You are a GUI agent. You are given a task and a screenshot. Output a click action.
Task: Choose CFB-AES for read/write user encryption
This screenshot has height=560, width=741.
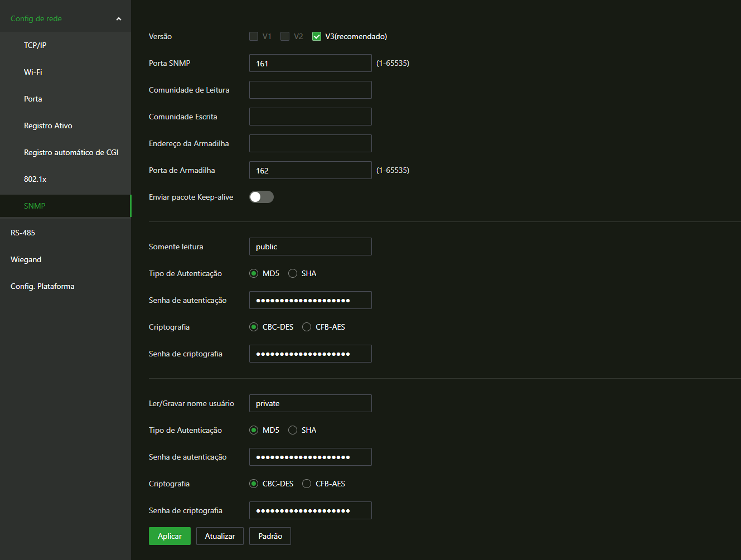tap(307, 484)
